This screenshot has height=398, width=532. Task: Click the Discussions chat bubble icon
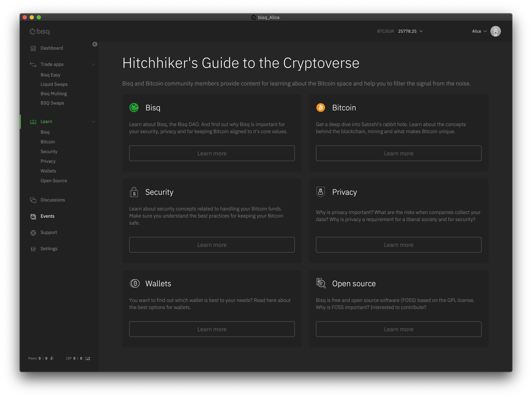33,200
